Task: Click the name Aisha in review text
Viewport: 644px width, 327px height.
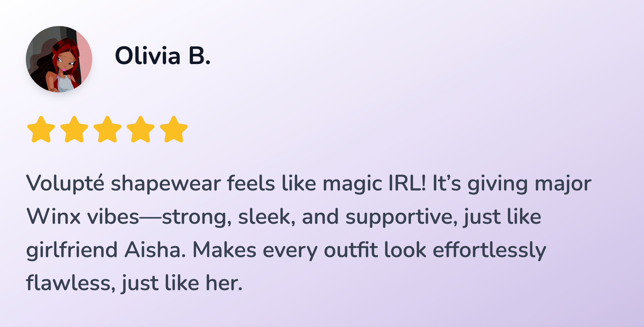Action: [155, 250]
